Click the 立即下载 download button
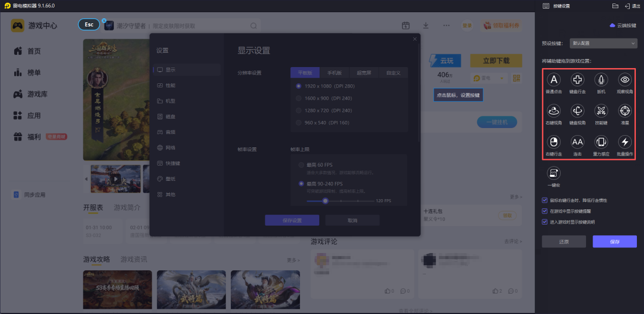Image resolution: width=644 pixels, height=314 pixels. [x=496, y=60]
